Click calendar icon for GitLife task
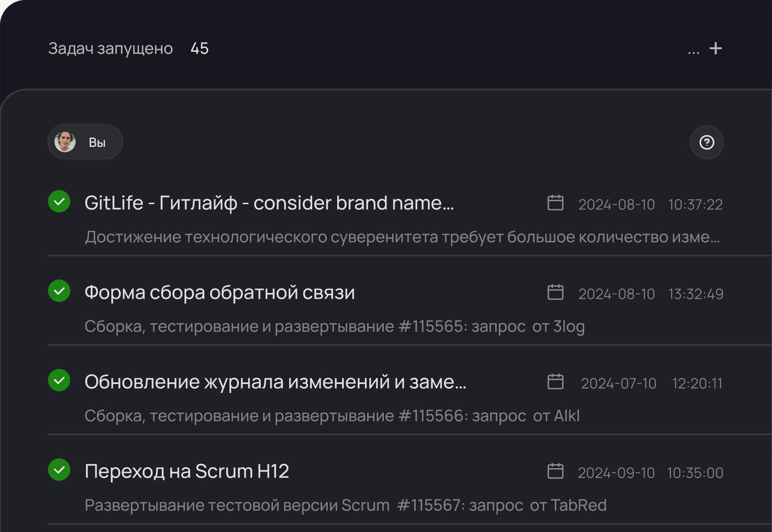 (555, 203)
